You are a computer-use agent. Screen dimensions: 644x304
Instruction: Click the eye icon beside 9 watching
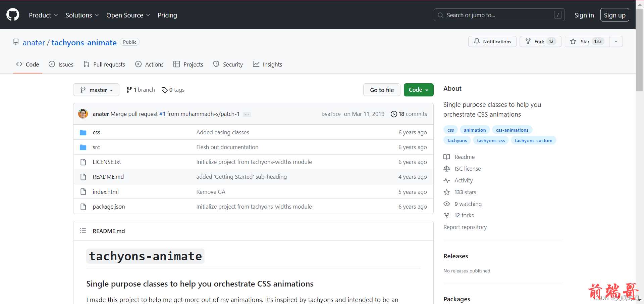coord(447,204)
